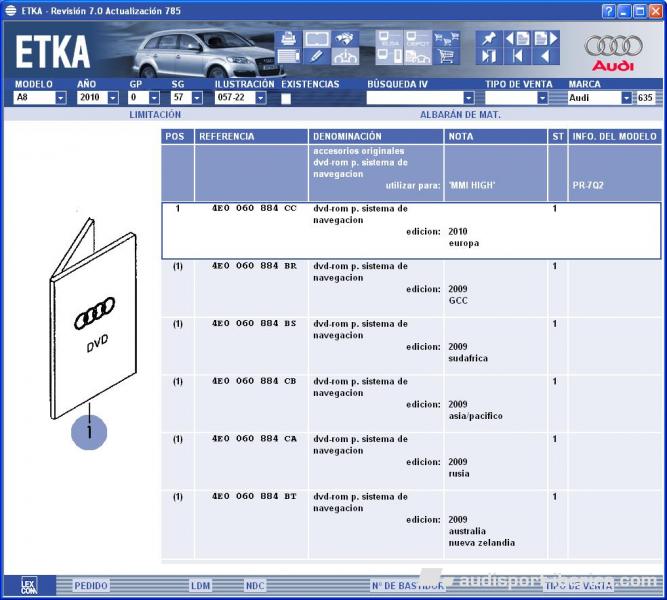This screenshot has height=600, width=667.
Task: Expand the top TIPO DE VENTA dropdown
Action: pyautogui.click(x=542, y=98)
